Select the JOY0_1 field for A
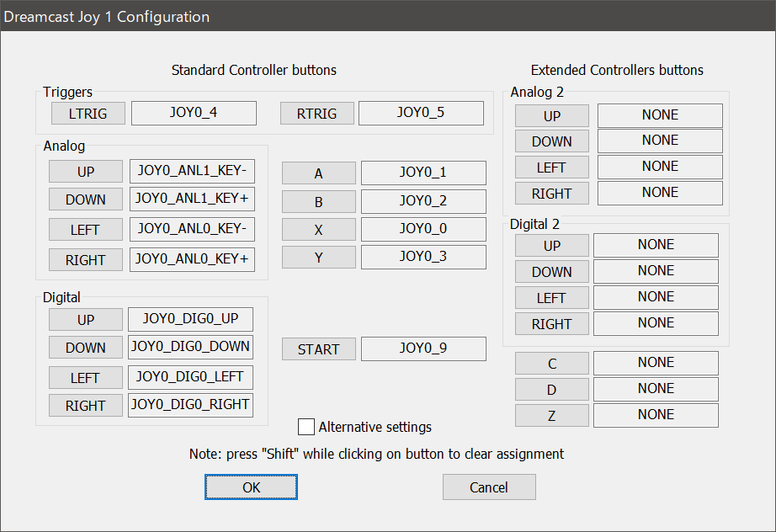This screenshot has height=532, width=776. coord(423,173)
